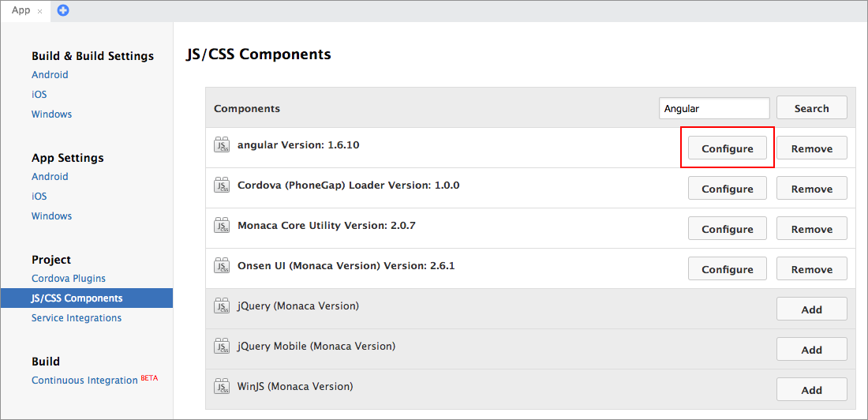Focus the component search input field
868x420 pixels.
[x=713, y=108]
